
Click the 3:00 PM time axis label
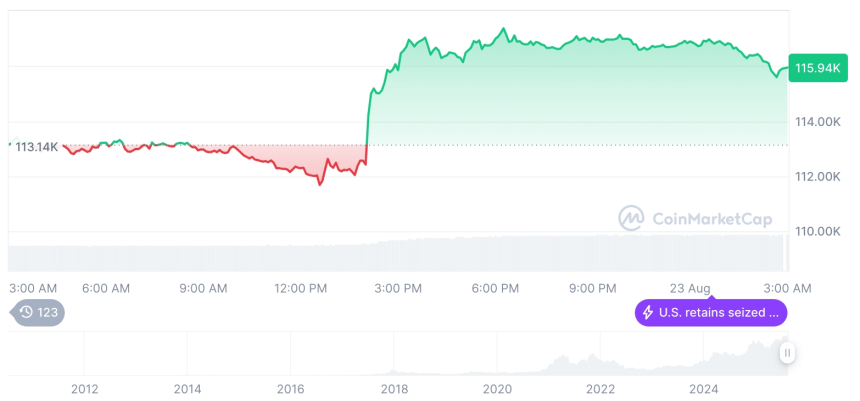[398, 288]
